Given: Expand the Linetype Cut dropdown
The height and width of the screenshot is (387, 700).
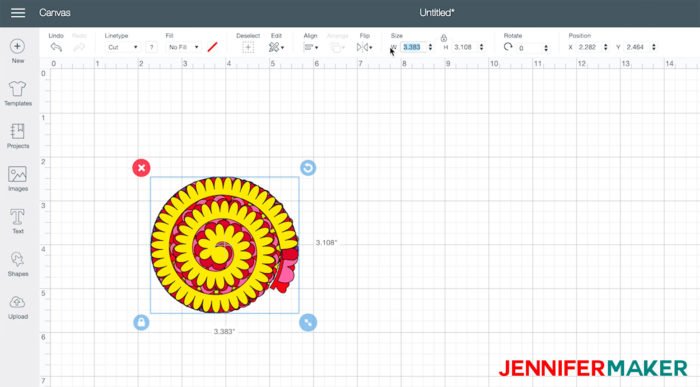Looking at the screenshot, I should [x=122, y=47].
